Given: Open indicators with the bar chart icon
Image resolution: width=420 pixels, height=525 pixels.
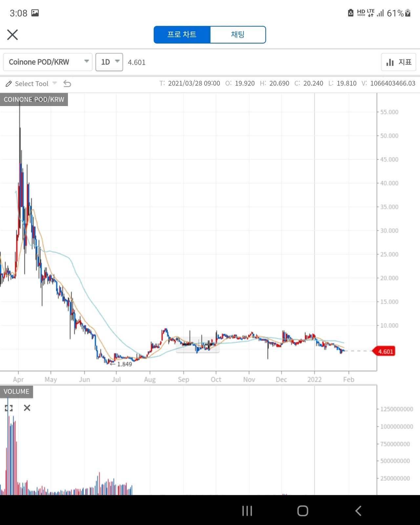Looking at the screenshot, I should 398,62.
